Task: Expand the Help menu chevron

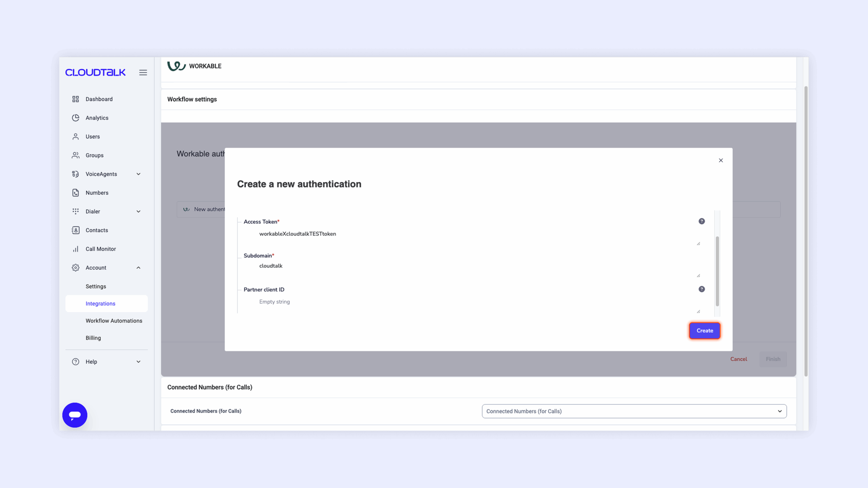Action: [x=138, y=362]
